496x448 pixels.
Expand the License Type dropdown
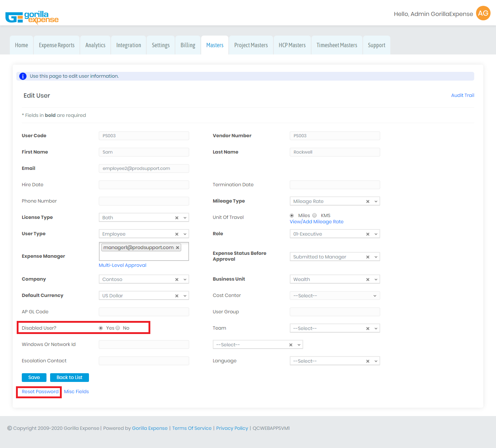coord(185,218)
